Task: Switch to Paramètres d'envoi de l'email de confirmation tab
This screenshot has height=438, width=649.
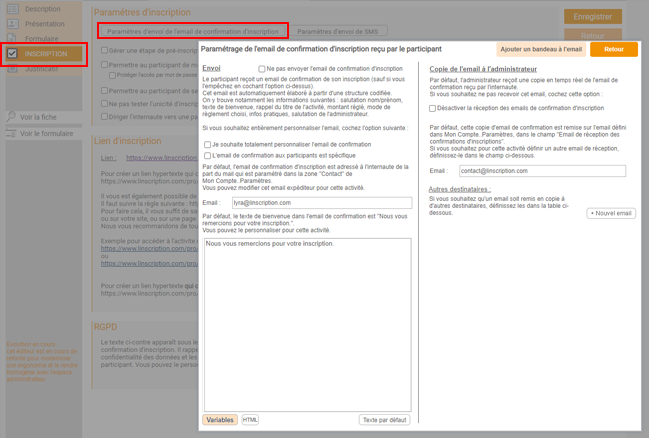Action: (193, 31)
